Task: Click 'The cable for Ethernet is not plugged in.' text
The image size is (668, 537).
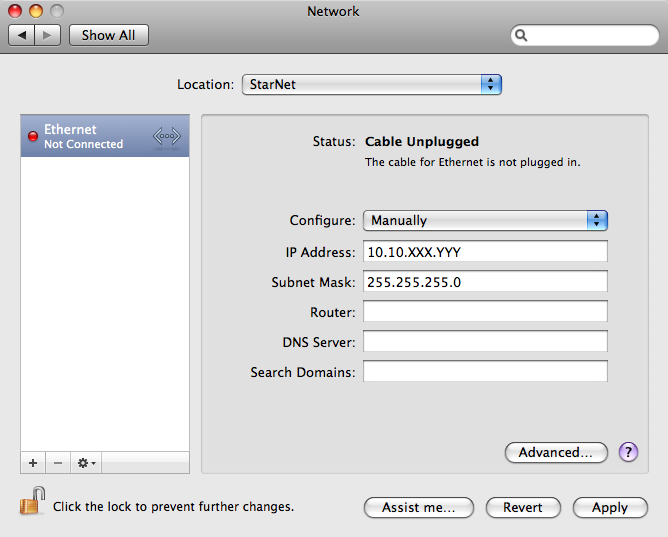Action: pos(472,162)
